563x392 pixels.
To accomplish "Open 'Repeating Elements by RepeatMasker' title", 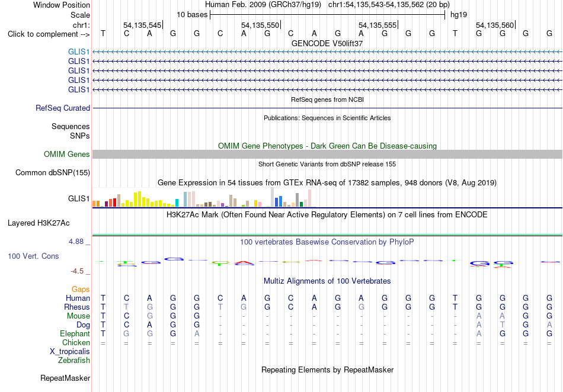I will point(327,369).
